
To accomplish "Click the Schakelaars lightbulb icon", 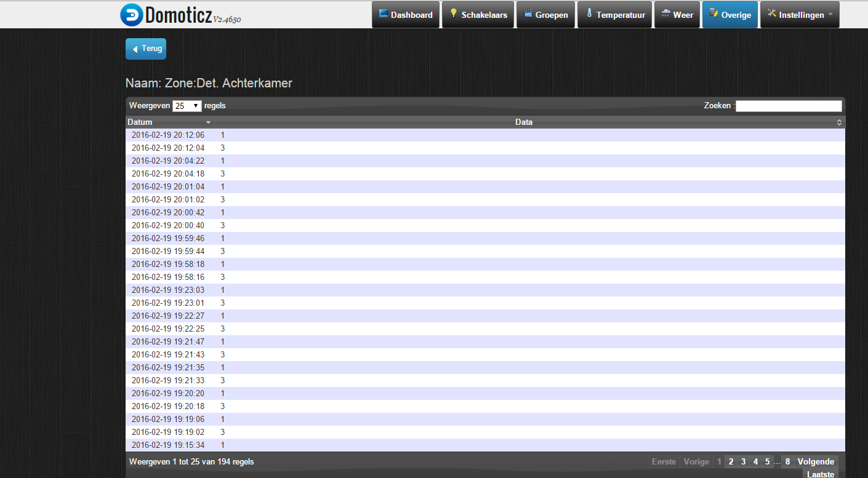I will (454, 14).
